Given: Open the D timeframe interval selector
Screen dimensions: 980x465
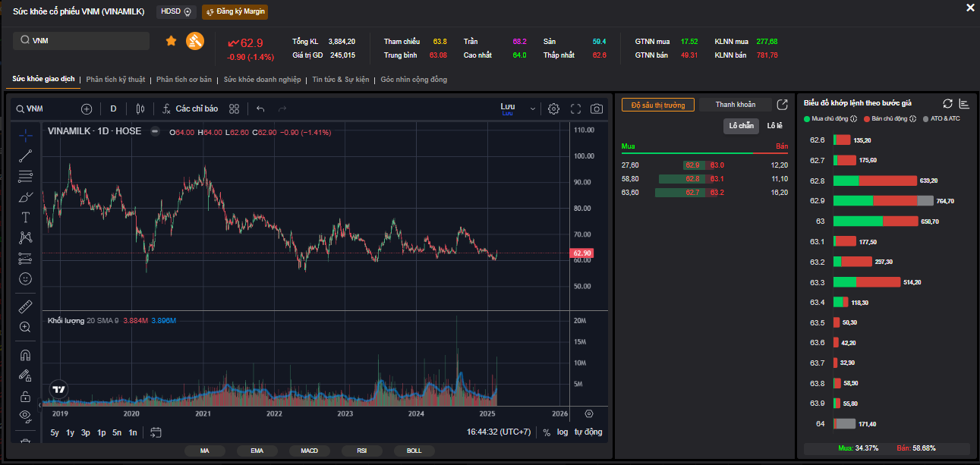Looking at the screenshot, I should point(113,108).
